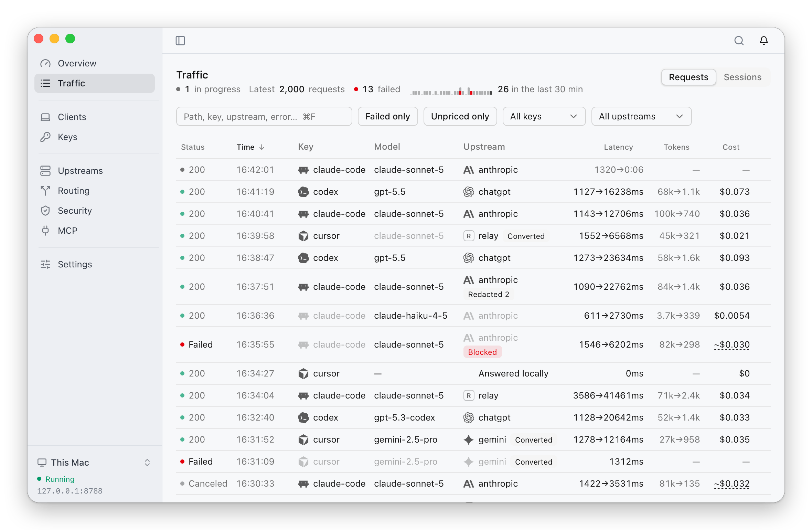This screenshot has width=812, height=530.
Task: Click codex icon in 16:41:19 row
Action: click(303, 192)
